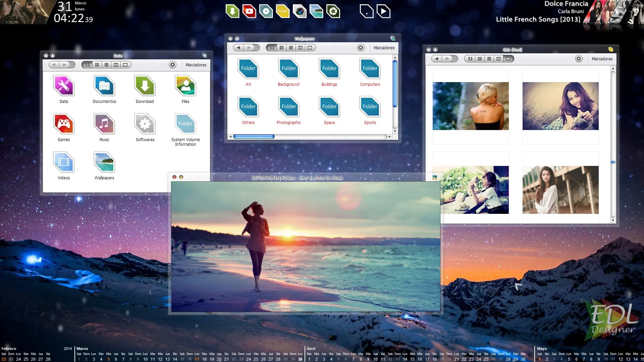Switch Data window to list view
Screen dimensions: 644x362
pos(106,65)
